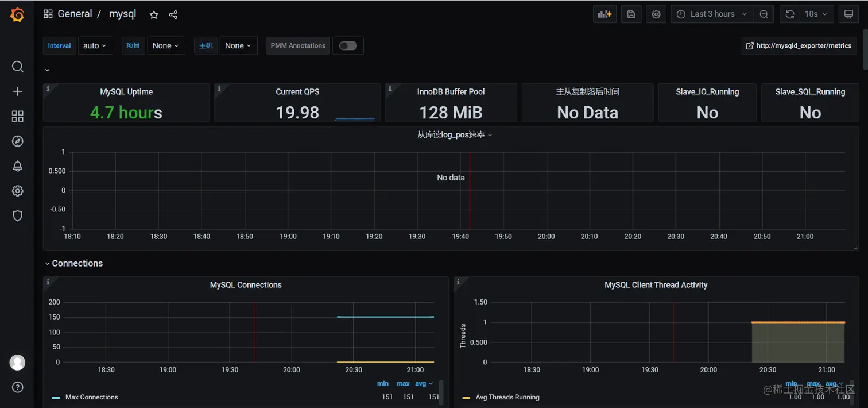Open the Alerting bell icon
The width and height of the screenshot is (868, 408).
point(17,166)
